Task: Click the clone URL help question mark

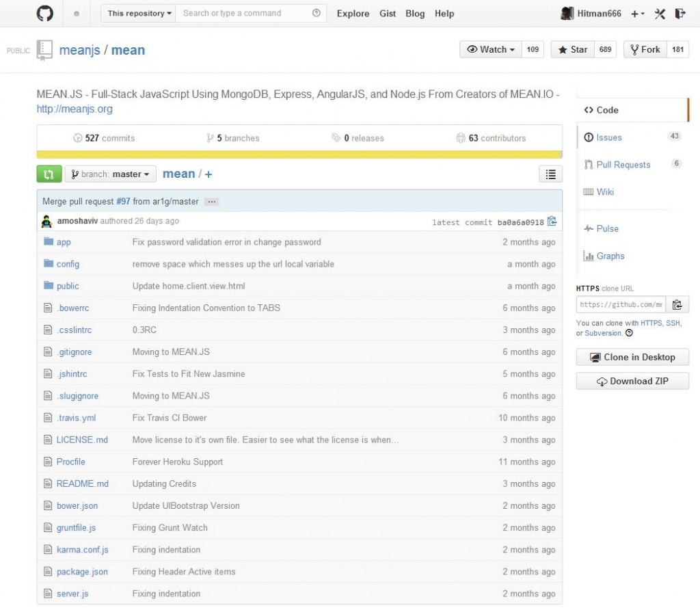Action: [x=629, y=334]
